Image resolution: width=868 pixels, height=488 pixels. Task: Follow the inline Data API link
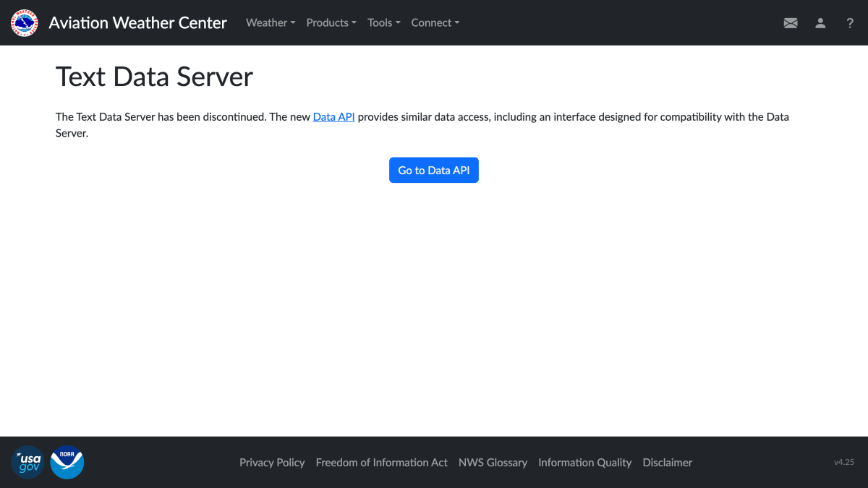coord(333,116)
